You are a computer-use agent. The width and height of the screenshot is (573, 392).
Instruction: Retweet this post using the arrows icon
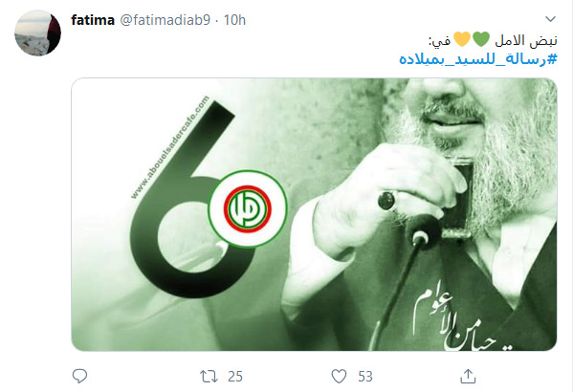click(209, 377)
